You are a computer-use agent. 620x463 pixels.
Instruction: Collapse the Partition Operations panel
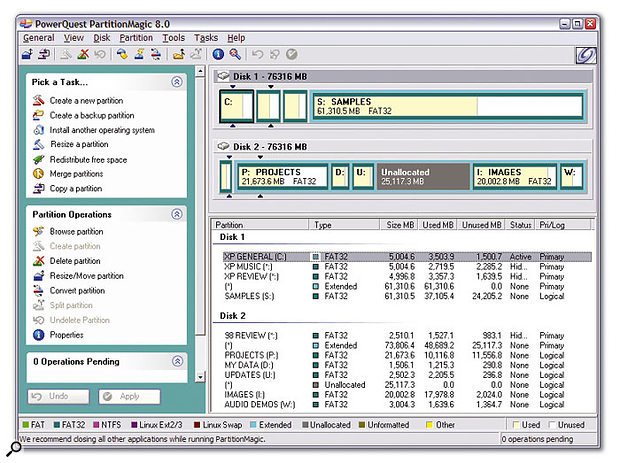177,214
